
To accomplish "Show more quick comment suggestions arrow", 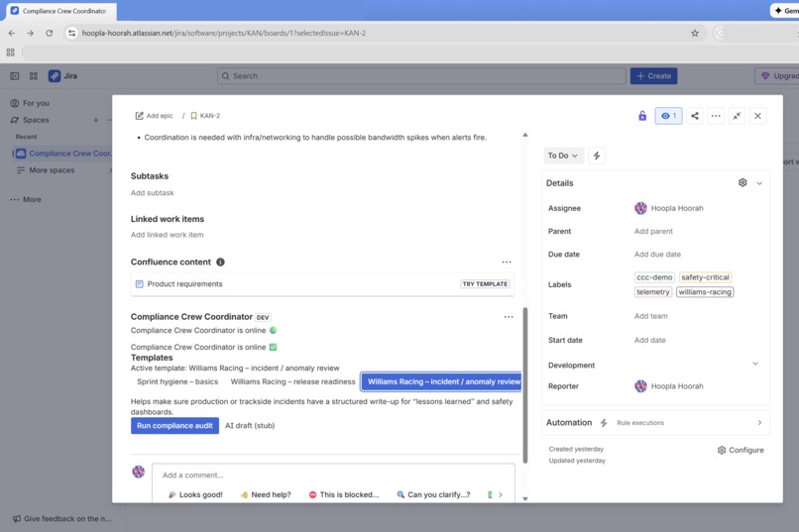I will 501,494.
